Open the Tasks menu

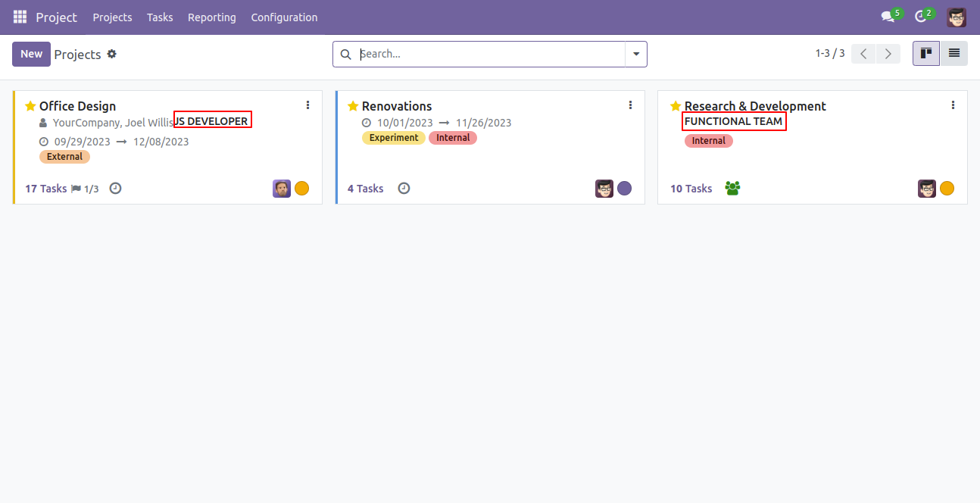(x=160, y=17)
